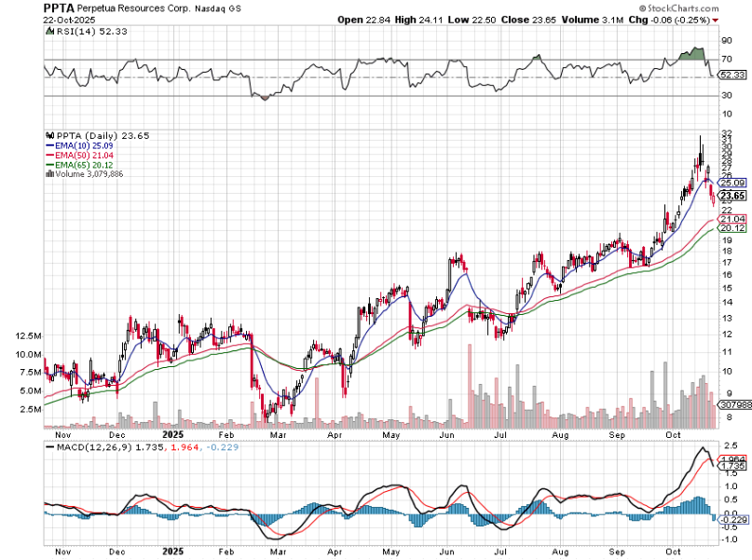Click the RSI(14) 52.33 legend text
Image resolution: width=752 pixels, height=560 pixels.
pyautogui.click(x=92, y=31)
